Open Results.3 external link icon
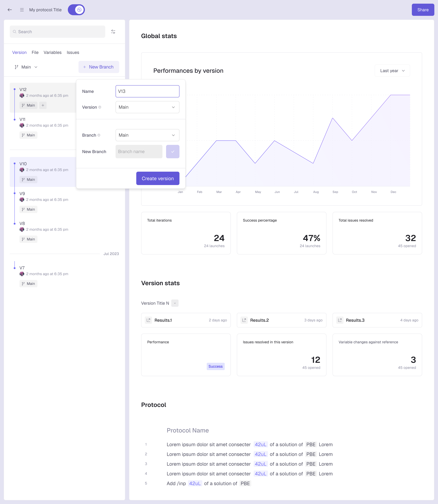 click(340, 320)
